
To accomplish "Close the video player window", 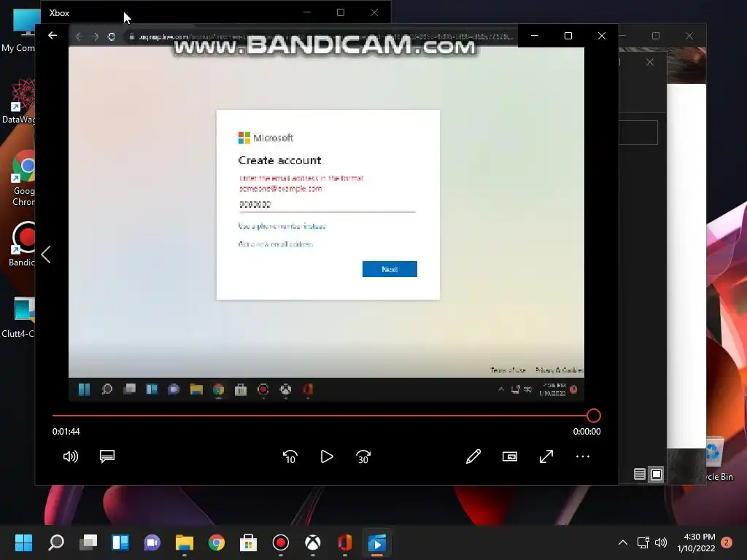I will click(x=602, y=36).
